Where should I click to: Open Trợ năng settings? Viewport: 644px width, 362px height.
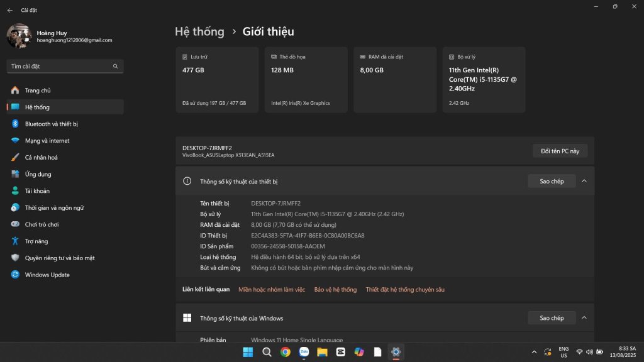[x=65, y=241]
